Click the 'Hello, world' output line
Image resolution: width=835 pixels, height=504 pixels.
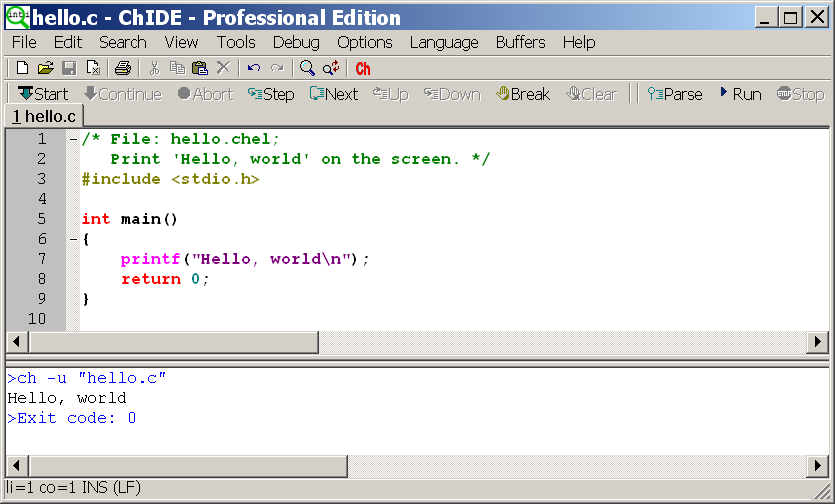click(x=67, y=399)
